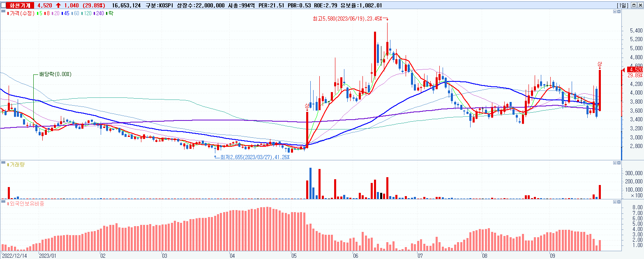Click the current price 4,520 in header

[x=44, y=5]
